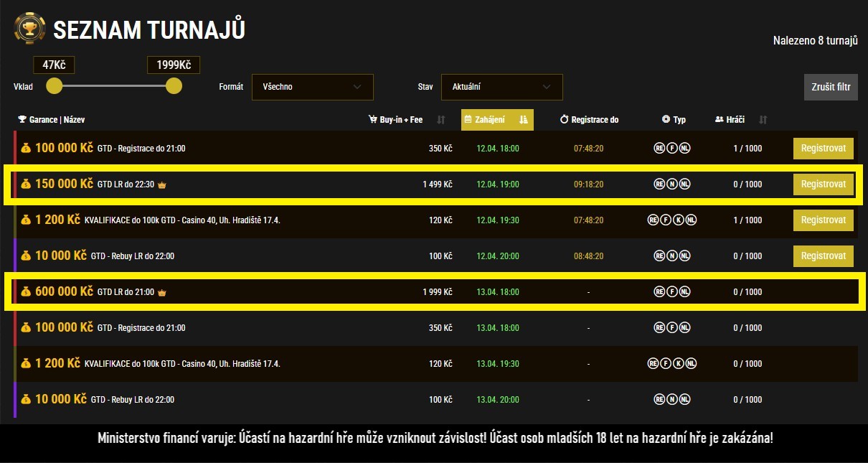Screen dimensions: 868x463
Task: Sort tournaments by the Zahájení column header
Action: click(x=497, y=120)
